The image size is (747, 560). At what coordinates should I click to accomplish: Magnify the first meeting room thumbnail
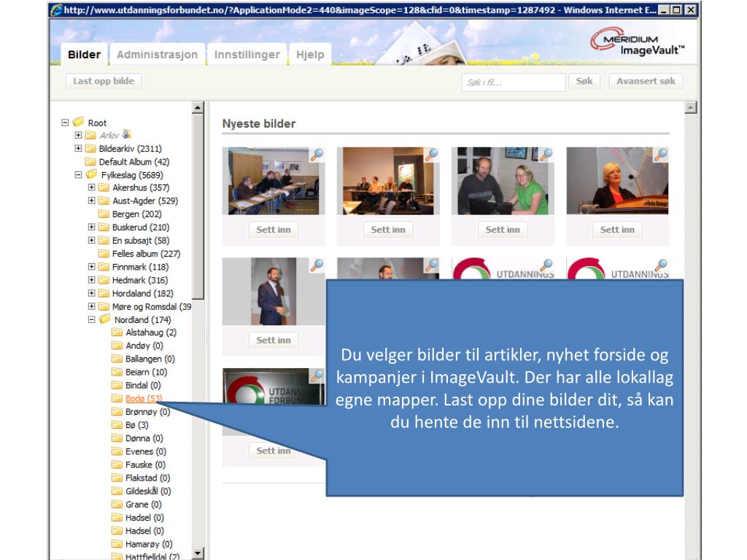click(x=317, y=155)
